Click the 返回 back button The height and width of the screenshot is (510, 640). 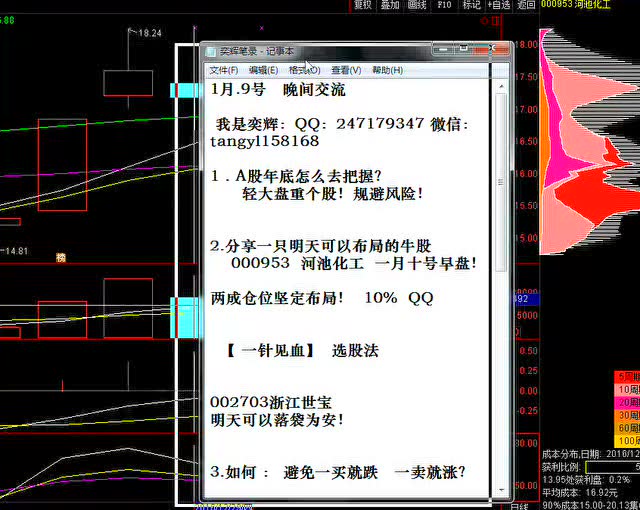coord(525,5)
